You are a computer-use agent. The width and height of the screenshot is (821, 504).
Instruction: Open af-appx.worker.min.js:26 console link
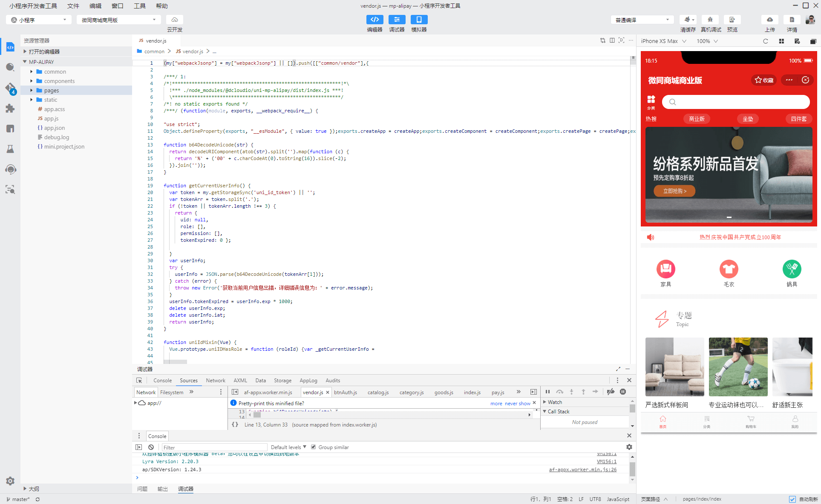[582, 470]
